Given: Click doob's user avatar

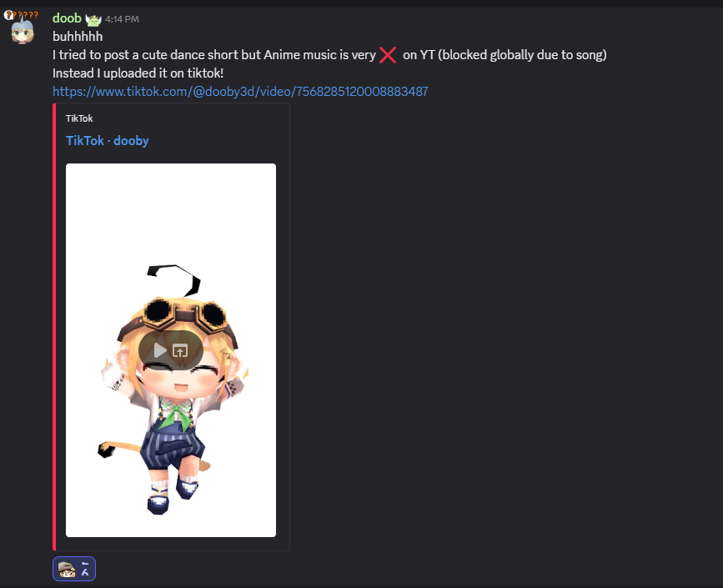Looking at the screenshot, I should (x=23, y=31).
